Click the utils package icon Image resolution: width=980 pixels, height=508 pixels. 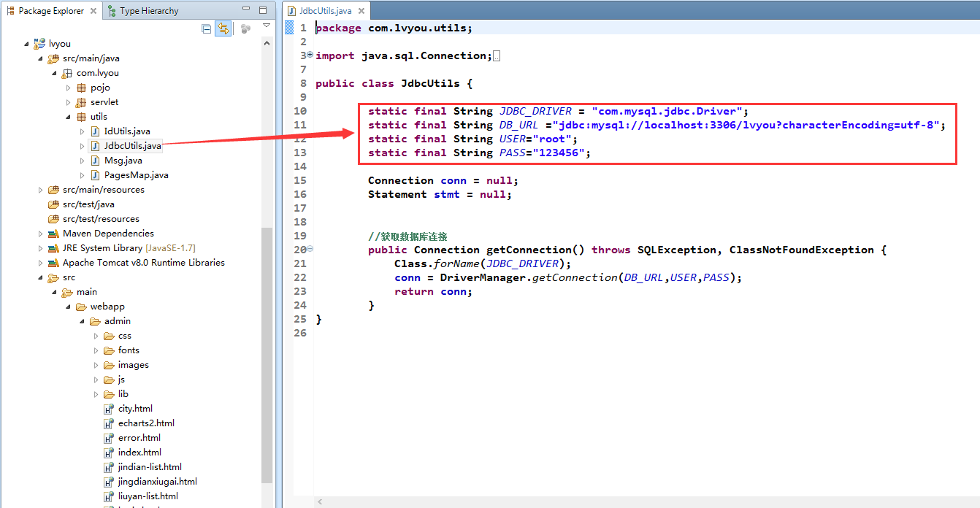click(81, 117)
